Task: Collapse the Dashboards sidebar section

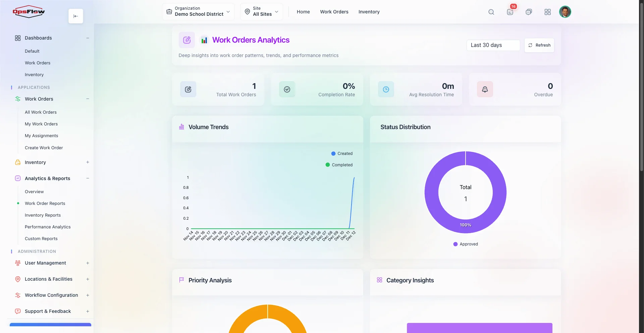Action: pos(88,38)
